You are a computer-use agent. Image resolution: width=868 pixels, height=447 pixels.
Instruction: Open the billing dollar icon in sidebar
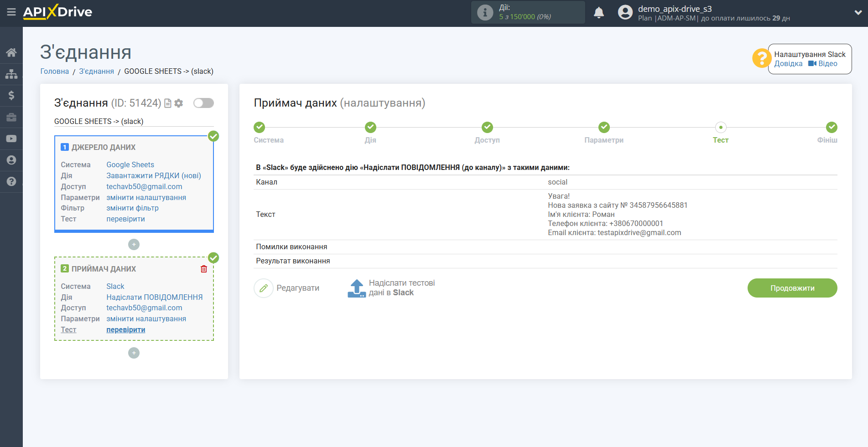11,95
